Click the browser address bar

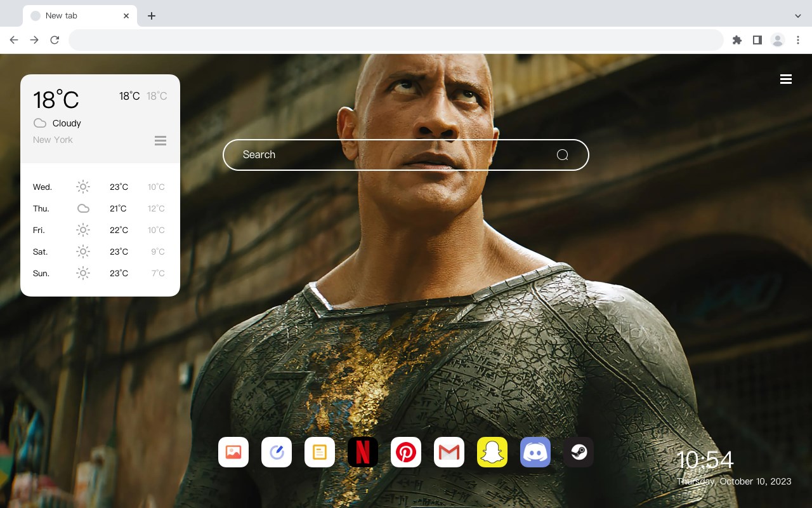point(396,40)
